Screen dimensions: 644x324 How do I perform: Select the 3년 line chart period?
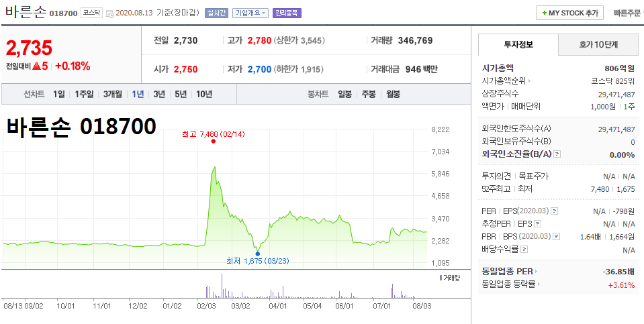coord(159,95)
